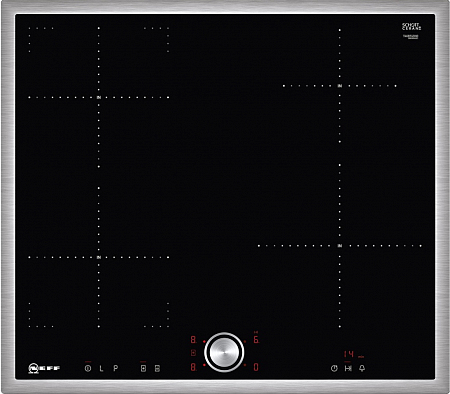Activate the L childproof lock key
Screen dimensions: 450x394
tap(101, 368)
